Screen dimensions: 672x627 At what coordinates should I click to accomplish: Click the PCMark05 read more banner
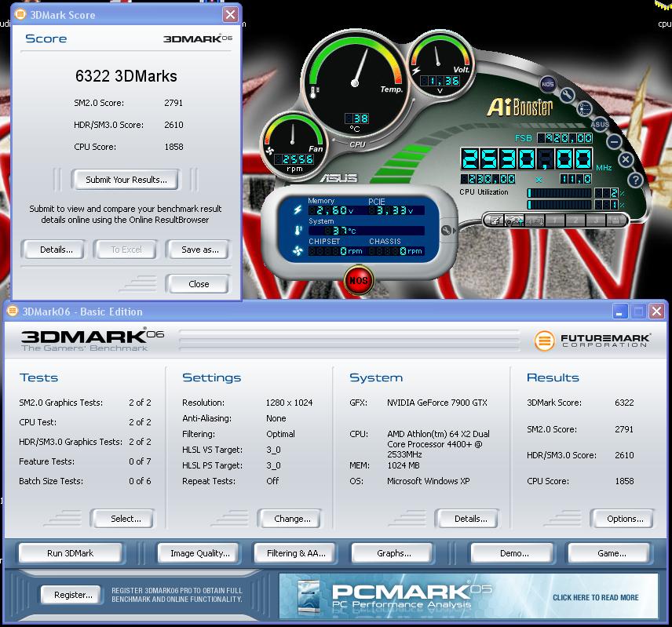click(469, 596)
